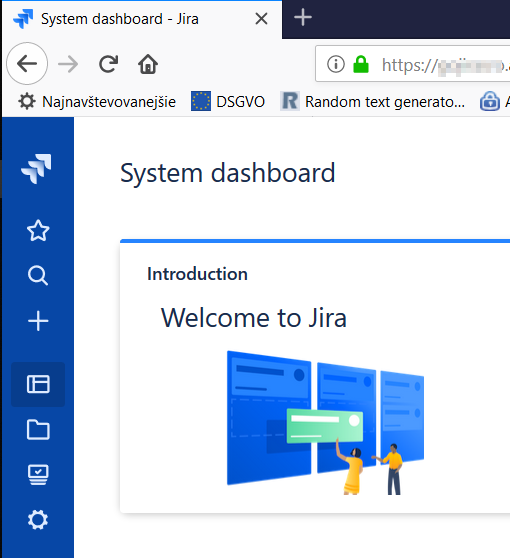Viewport: 510px width, 558px height.
Task: Click the Create plus icon in sidebar
Action: 38,321
